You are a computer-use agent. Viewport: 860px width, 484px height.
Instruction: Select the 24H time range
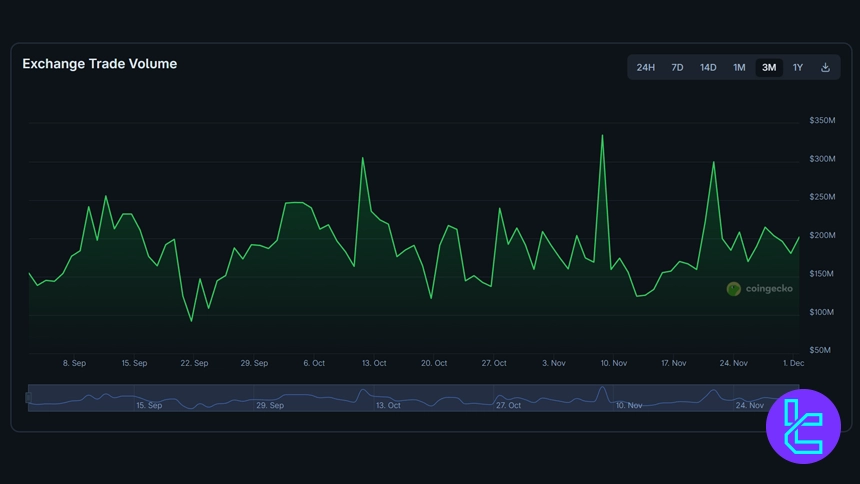[646, 67]
